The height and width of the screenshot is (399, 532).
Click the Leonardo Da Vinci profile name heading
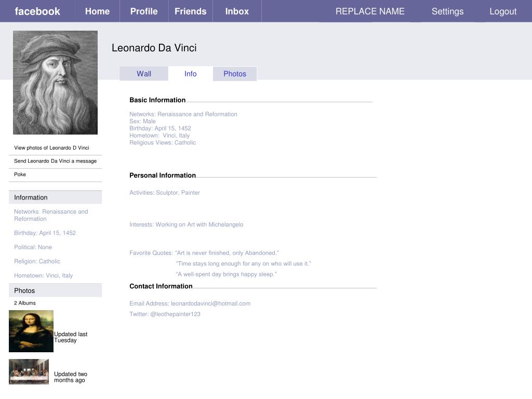tap(154, 48)
